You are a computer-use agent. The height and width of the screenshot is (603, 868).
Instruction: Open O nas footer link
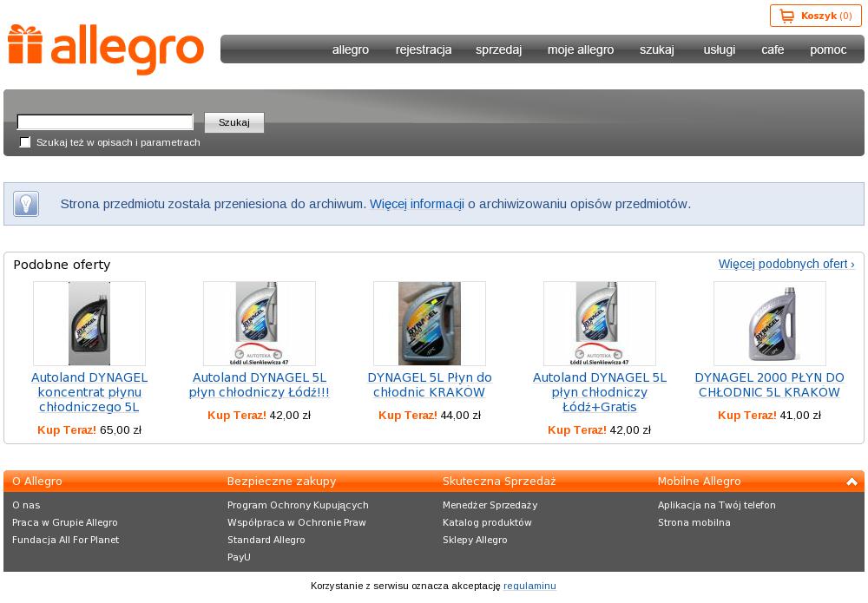26,505
